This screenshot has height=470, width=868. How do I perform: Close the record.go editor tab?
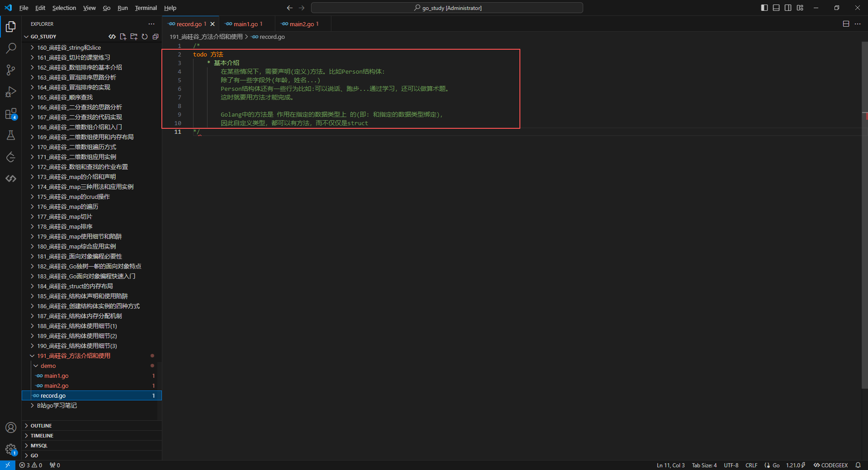212,24
